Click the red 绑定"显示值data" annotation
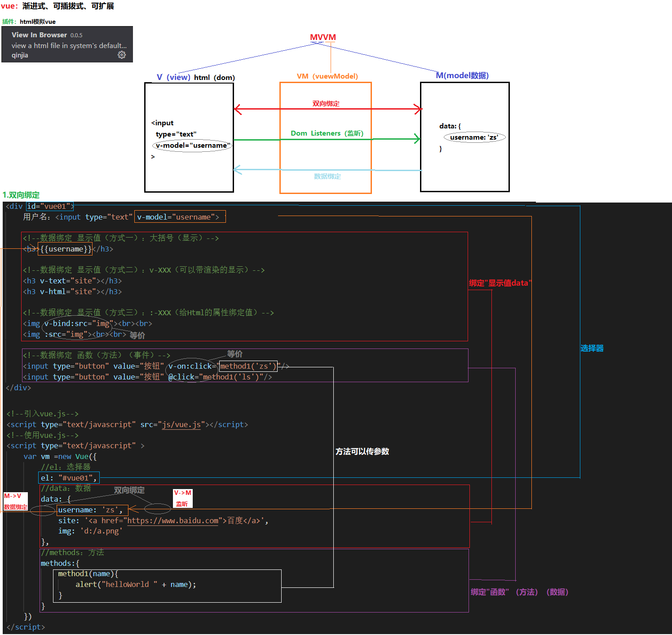The width and height of the screenshot is (672, 635). (x=500, y=283)
